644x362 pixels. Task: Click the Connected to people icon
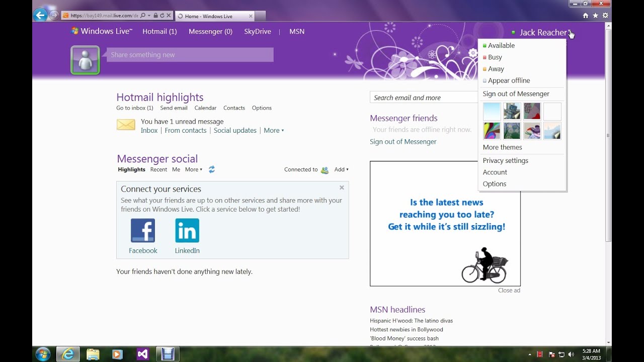click(x=325, y=170)
